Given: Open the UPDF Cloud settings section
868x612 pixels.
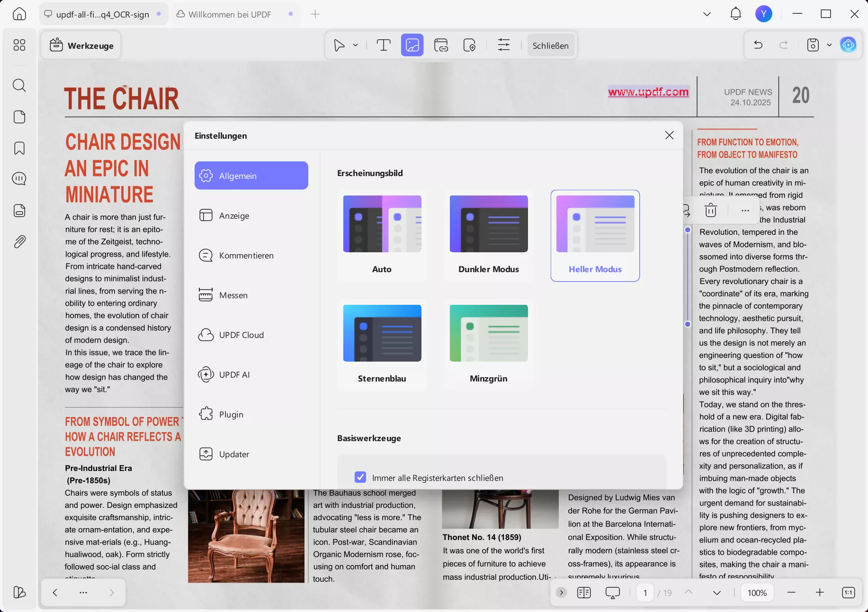Looking at the screenshot, I should tap(251, 335).
